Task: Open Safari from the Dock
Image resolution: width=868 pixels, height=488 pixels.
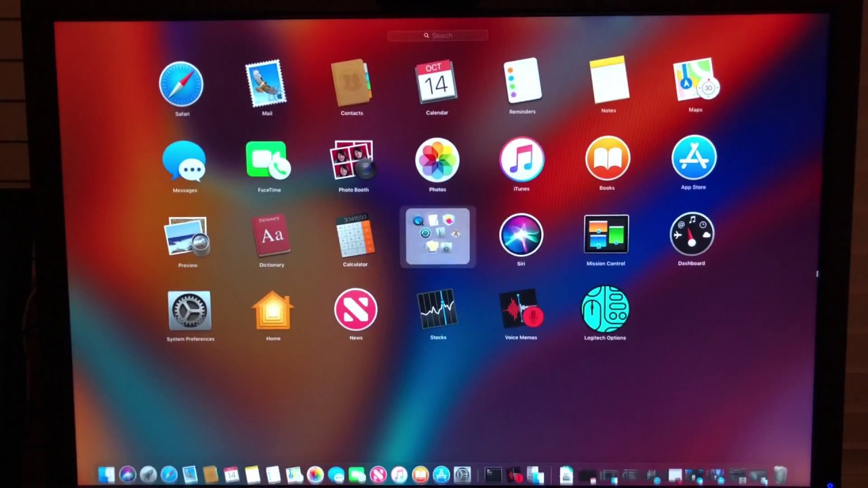Action: pos(169,475)
